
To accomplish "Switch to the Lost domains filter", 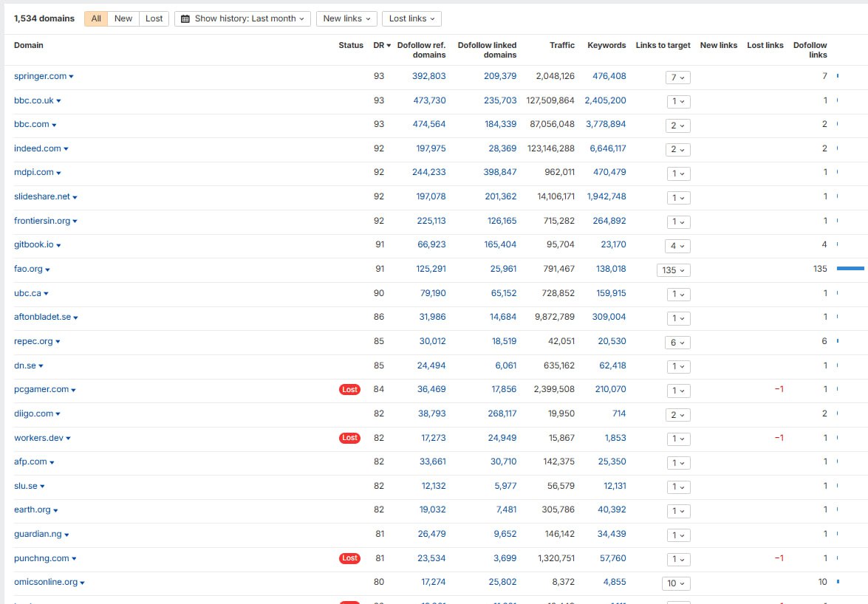I will tap(154, 18).
